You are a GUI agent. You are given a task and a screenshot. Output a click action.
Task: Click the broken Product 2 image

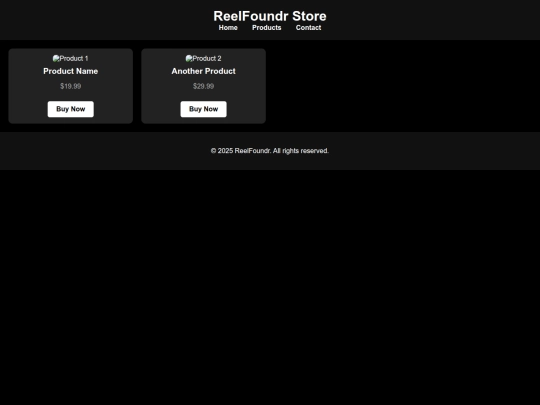204,59
